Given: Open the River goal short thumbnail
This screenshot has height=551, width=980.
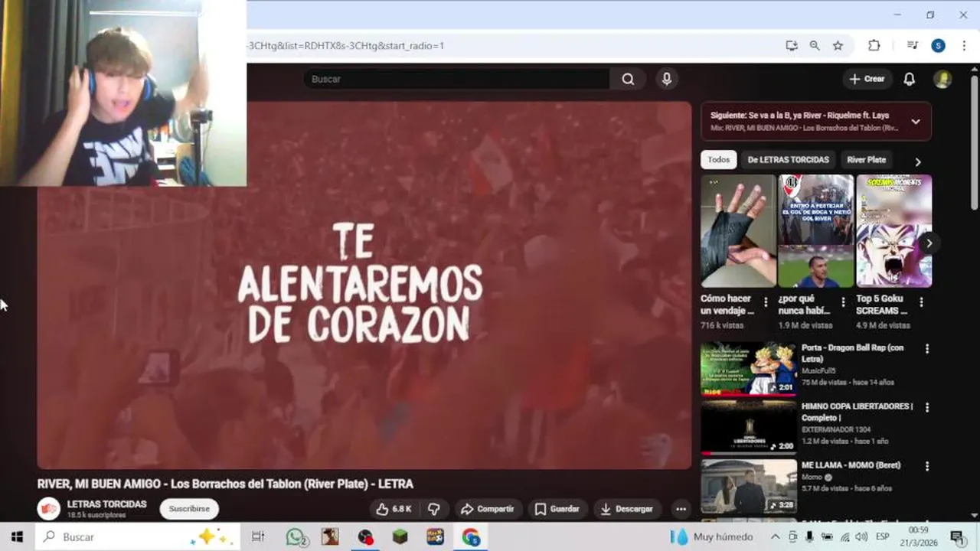Looking at the screenshot, I should (816, 231).
